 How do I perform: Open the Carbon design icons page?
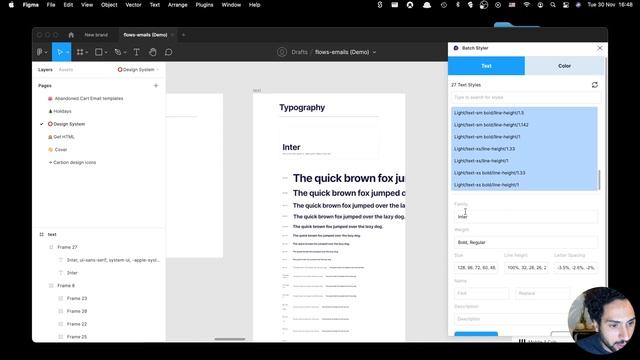(x=74, y=162)
